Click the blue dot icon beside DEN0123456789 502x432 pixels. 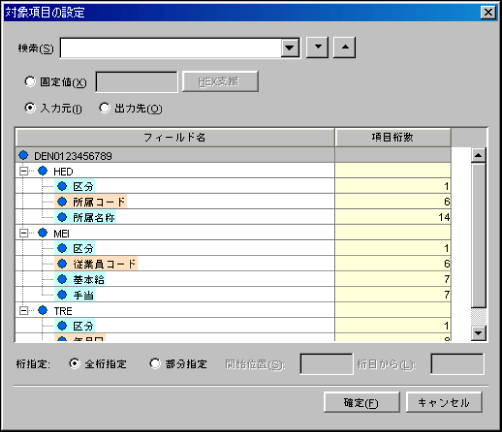pos(24,155)
